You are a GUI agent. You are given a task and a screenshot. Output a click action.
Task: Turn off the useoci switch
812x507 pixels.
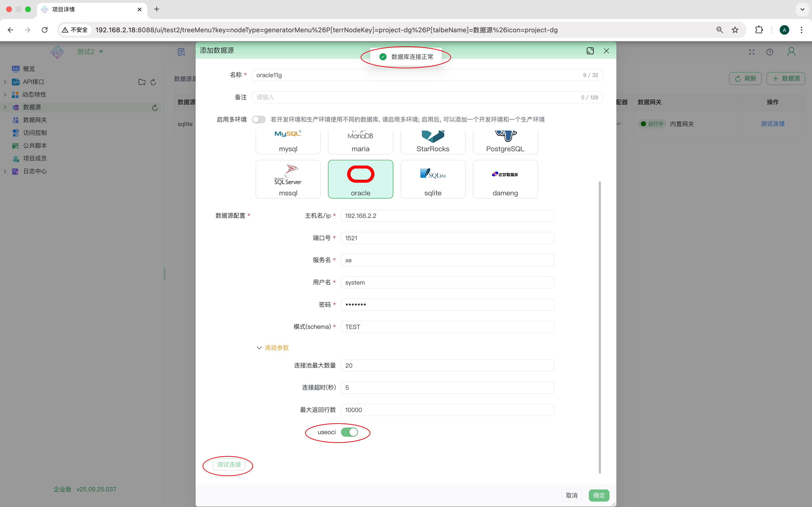pyautogui.click(x=349, y=432)
